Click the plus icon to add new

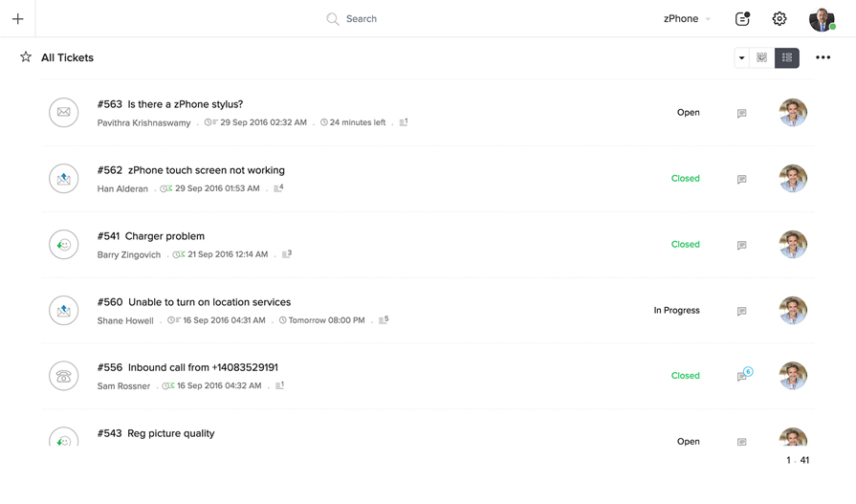[x=17, y=19]
